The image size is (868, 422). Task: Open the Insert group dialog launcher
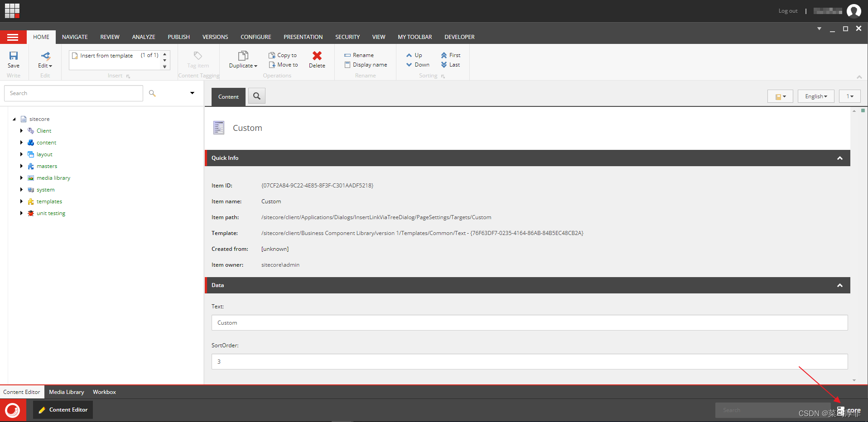(128, 76)
